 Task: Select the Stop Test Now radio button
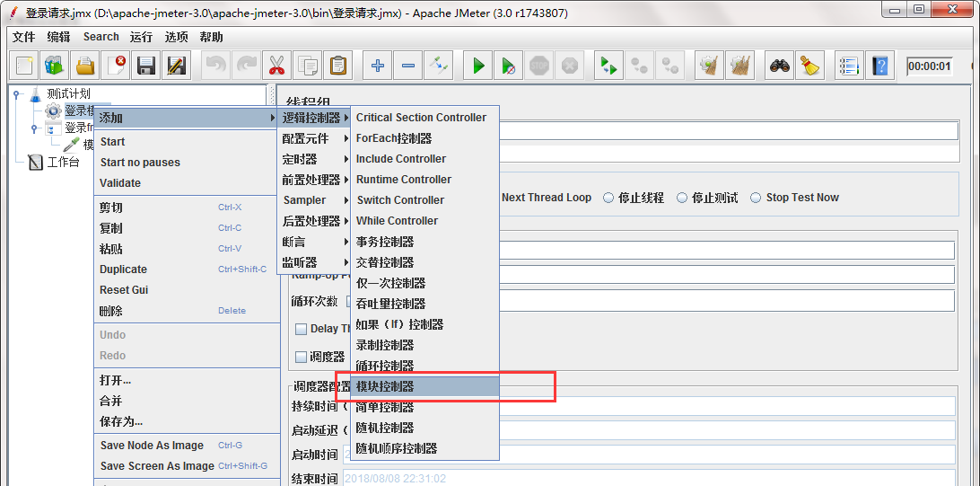pyautogui.click(x=756, y=198)
